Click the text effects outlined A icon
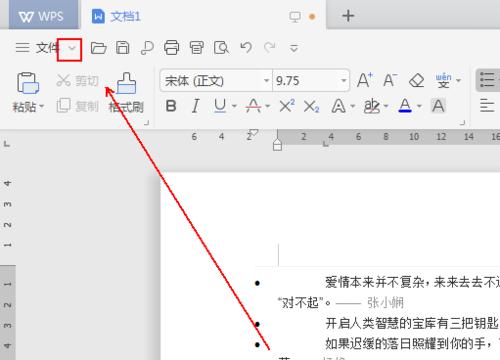Image resolution: width=500 pixels, height=360 pixels. click(x=338, y=106)
